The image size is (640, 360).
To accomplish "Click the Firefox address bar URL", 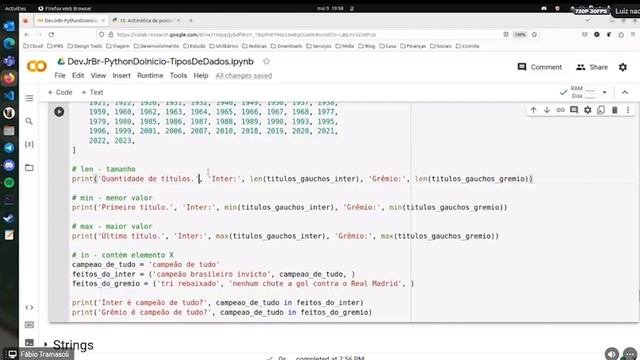I will [x=246, y=35].
